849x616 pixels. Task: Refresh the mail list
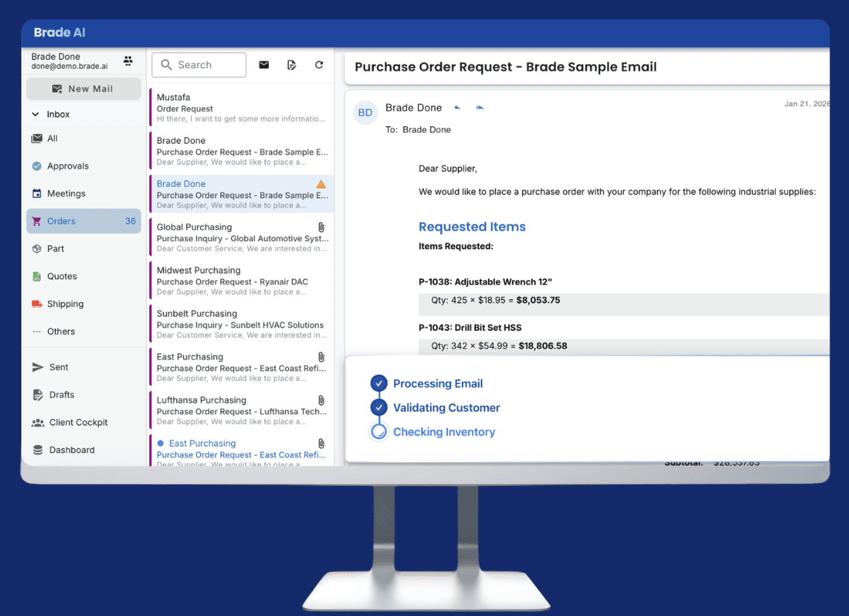tap(319, 65)
